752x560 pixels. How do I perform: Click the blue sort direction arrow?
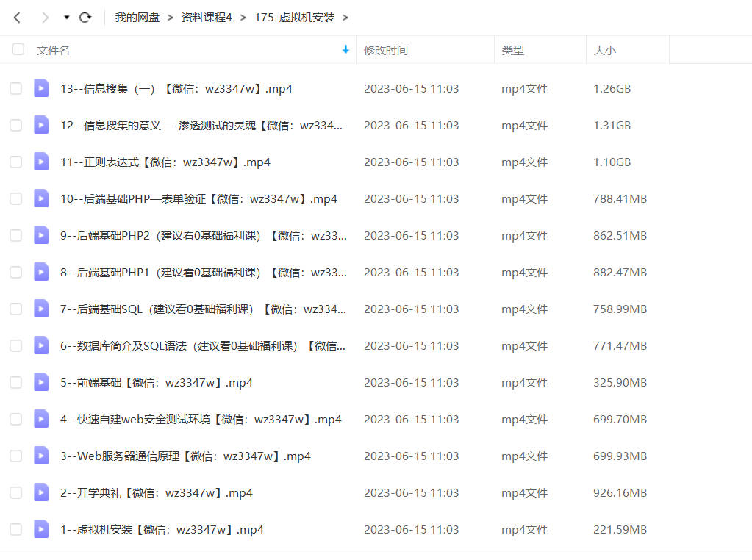[x=345, y=49]
